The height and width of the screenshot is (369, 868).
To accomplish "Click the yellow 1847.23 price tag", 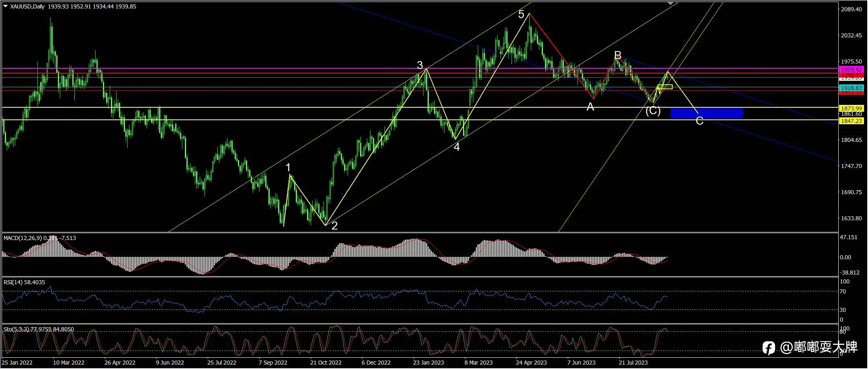I will (851, 121).
